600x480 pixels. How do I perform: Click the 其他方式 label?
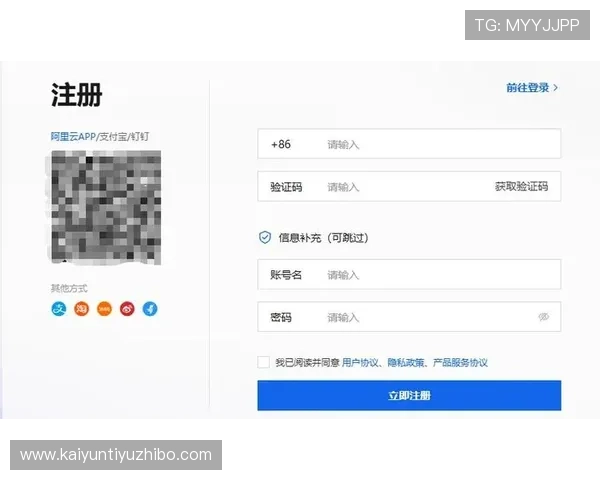pos(69,288)
